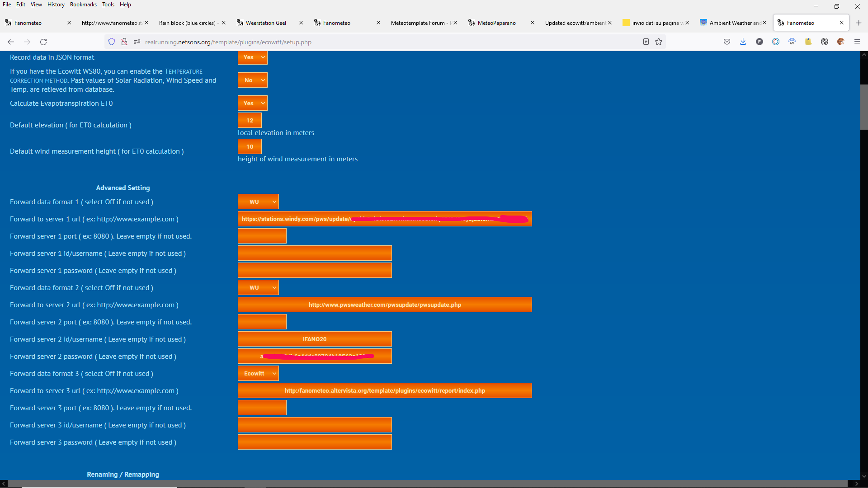Close the MeteoPaparano tab

pos(533,23)
